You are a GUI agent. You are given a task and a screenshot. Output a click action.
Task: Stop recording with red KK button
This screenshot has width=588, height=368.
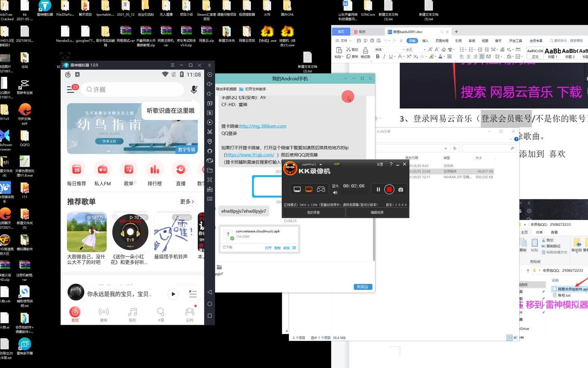(x=389, y=189)
